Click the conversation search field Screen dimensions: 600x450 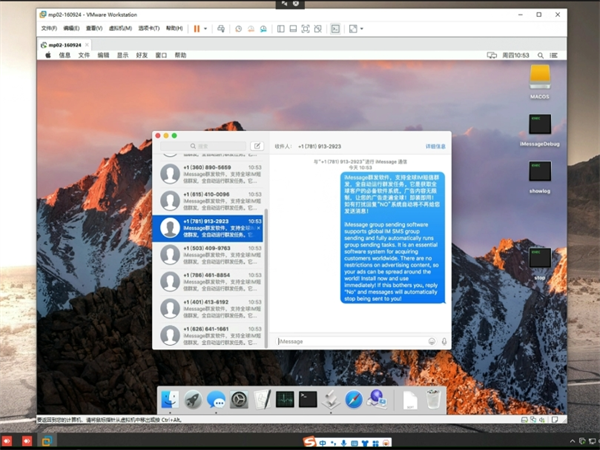pyautogui.click(x=204, y=146)
